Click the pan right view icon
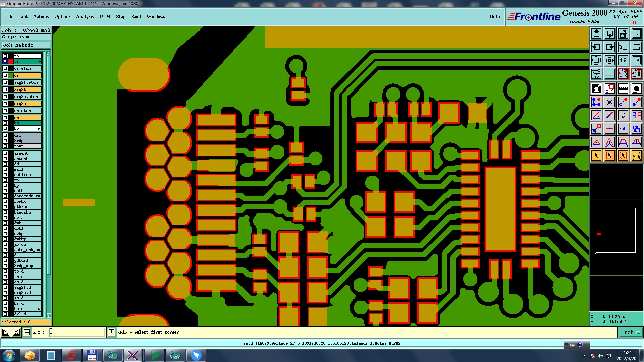Viewport: 644px width, 362px height. [x=610, y=47]
